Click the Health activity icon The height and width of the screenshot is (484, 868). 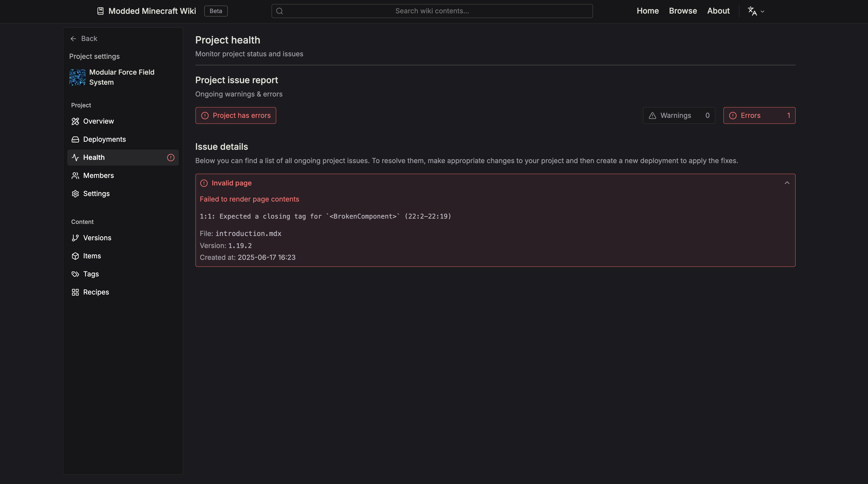point(75,157)
